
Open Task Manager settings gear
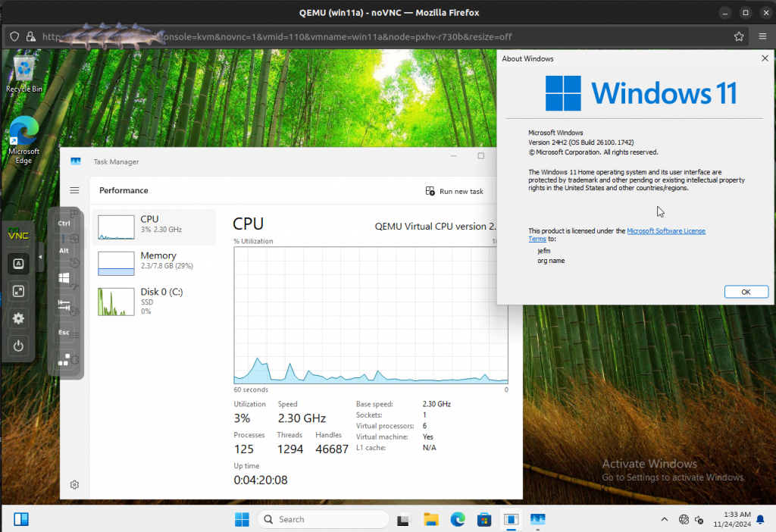click(75, 485)
